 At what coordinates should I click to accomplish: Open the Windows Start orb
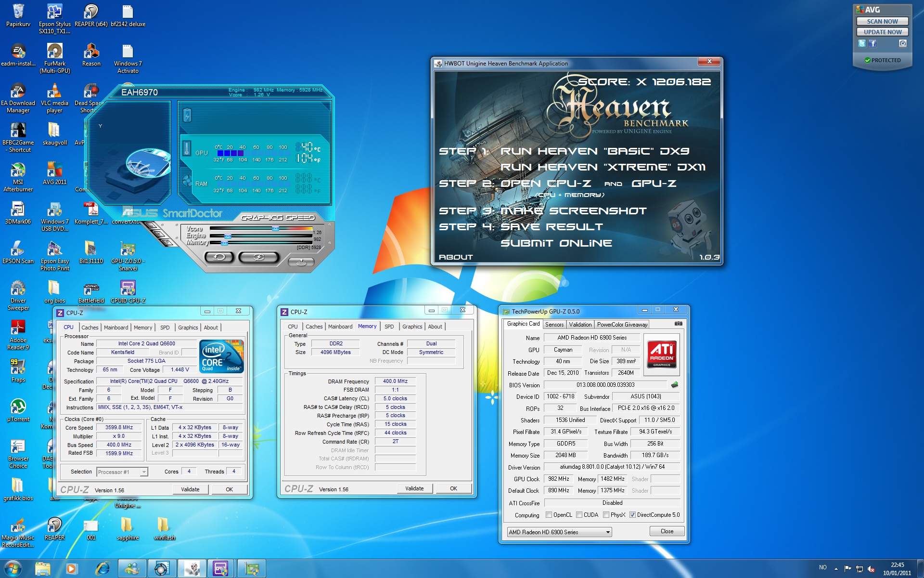click(13, 569)
